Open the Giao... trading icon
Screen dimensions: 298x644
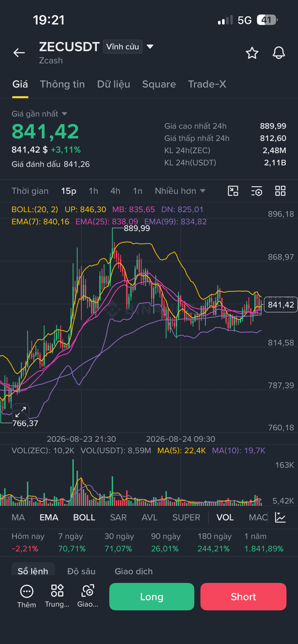click(88, 590)
